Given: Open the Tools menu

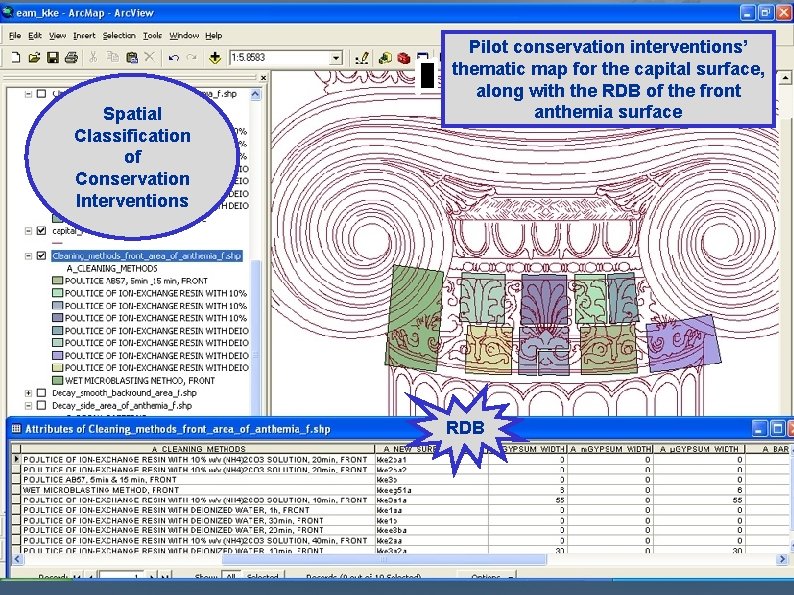Looking at the screenshot, I should tap(152, 35).
